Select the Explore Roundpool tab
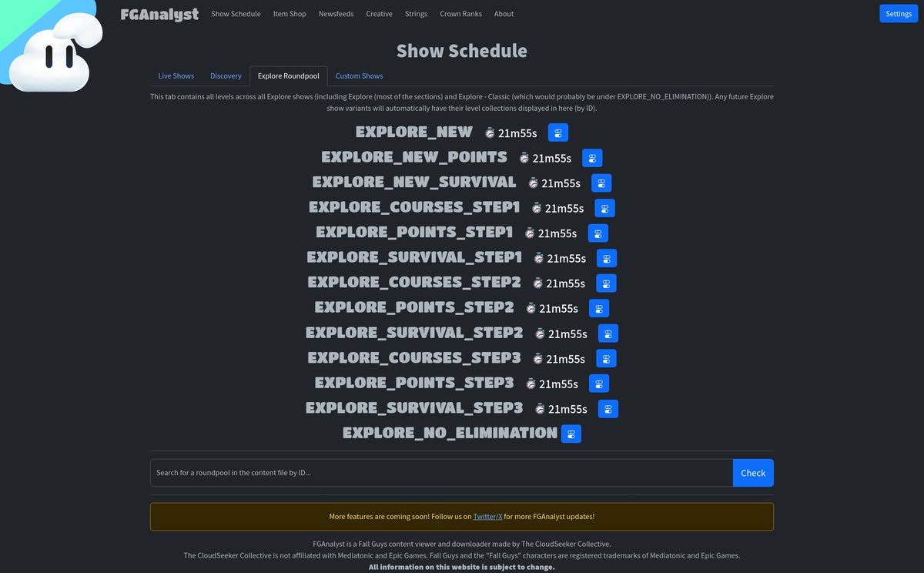924x573 pixels. 289,76
